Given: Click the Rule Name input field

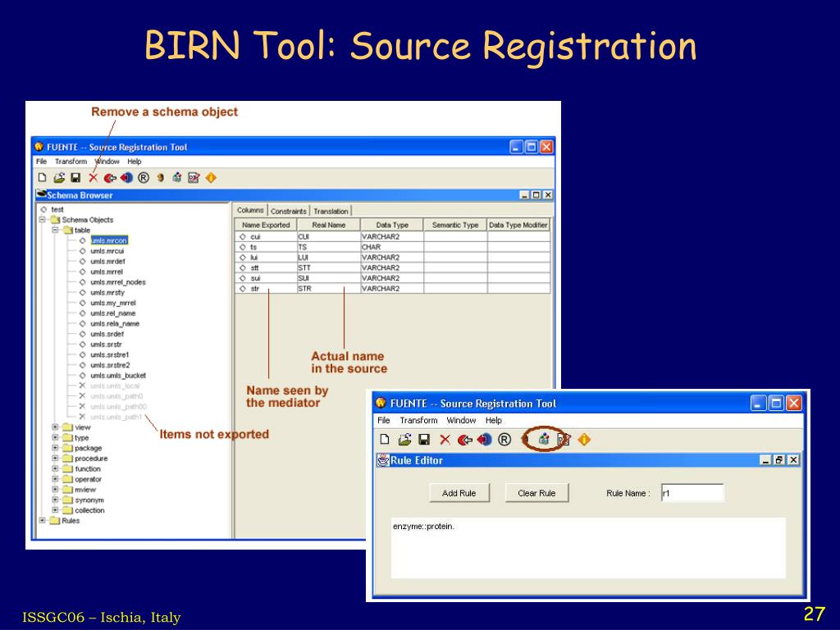Looking at the screenshot, I should (692, 493).
